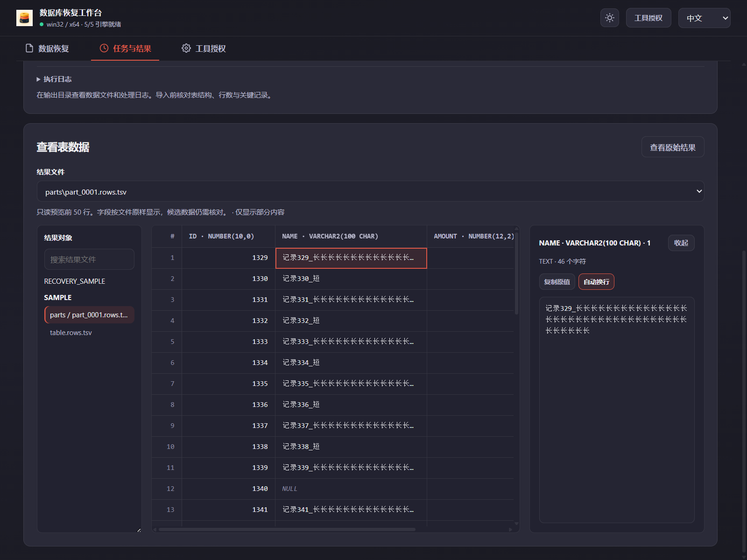Click the green engine status dot
The width and height of the screenshot is (747, 560).
[x=42, y=24]
